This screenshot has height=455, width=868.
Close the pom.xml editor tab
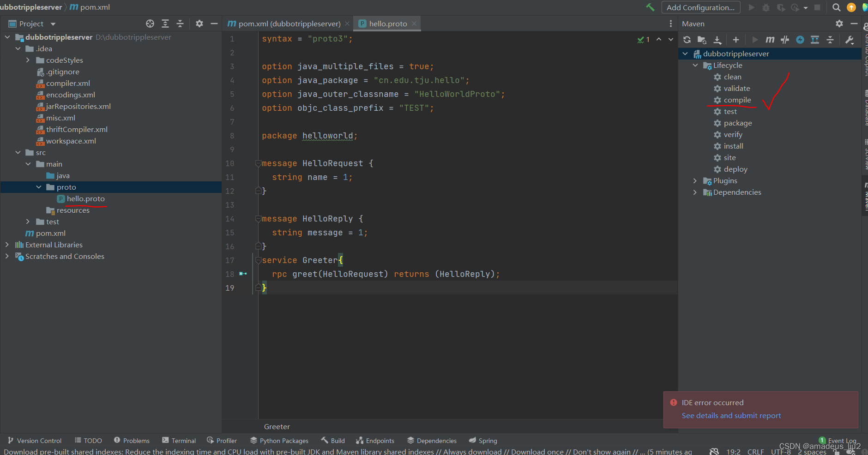coord(347,24)
